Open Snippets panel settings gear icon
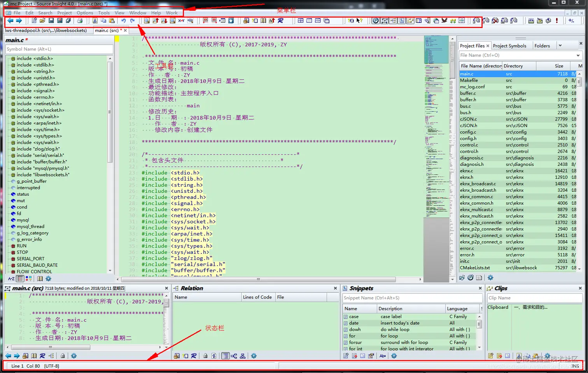The image size is (588, 373). (x=394, y=356)
